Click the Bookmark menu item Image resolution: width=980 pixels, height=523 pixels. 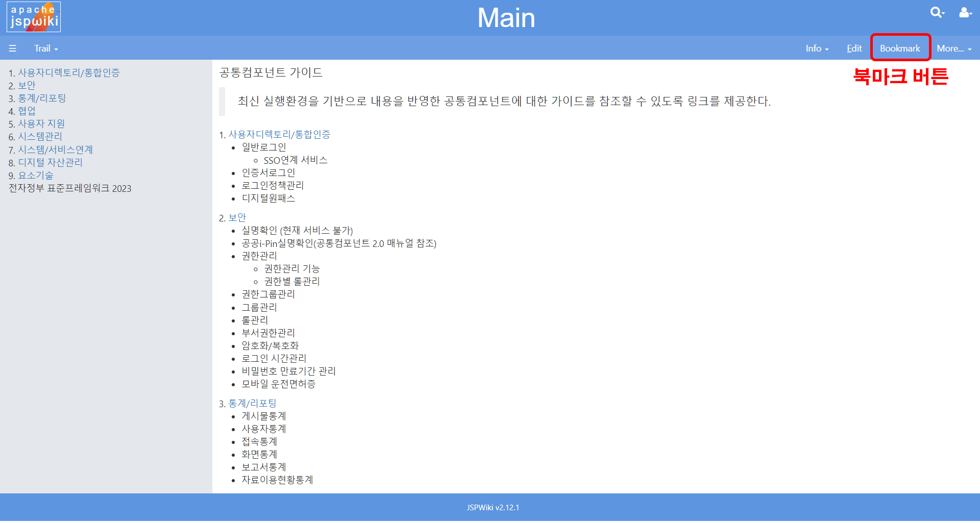(x=900, y=48)
